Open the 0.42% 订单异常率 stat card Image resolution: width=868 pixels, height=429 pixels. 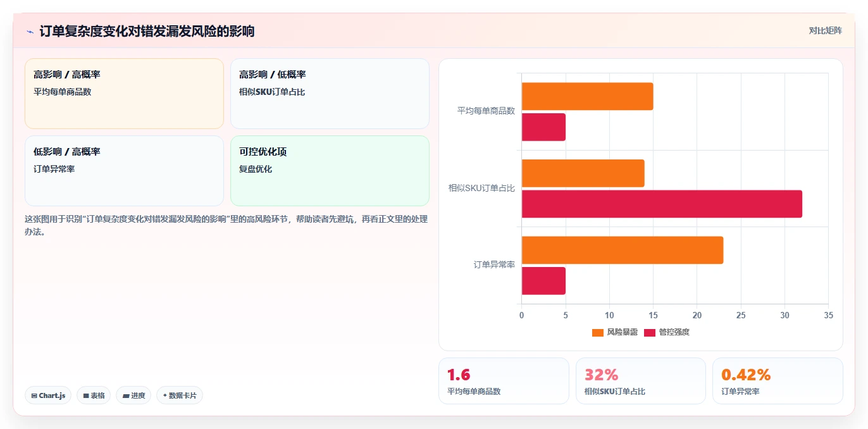[x=778, y=380]
